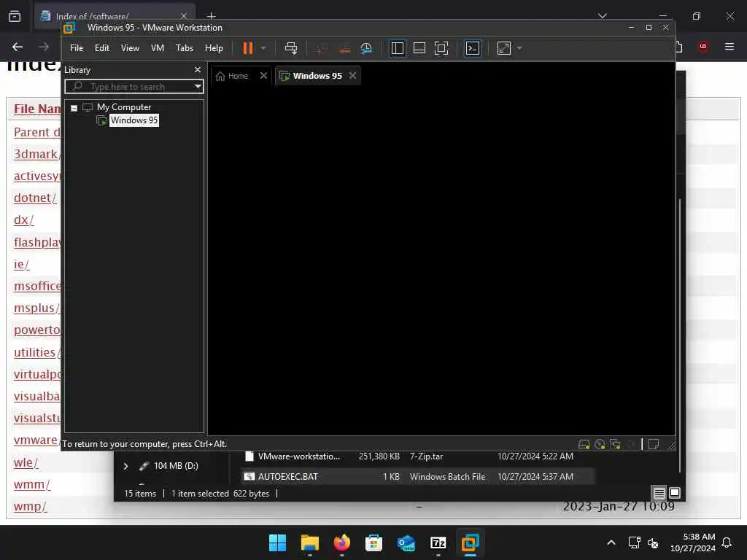Open the msplus/ directory link
747x560 pixels.
[36, 308]
